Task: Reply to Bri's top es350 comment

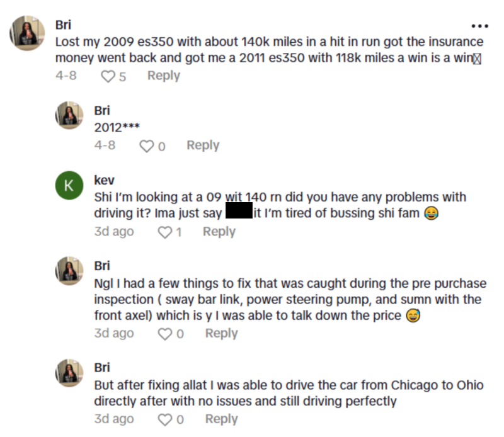Action: (163, 76)
